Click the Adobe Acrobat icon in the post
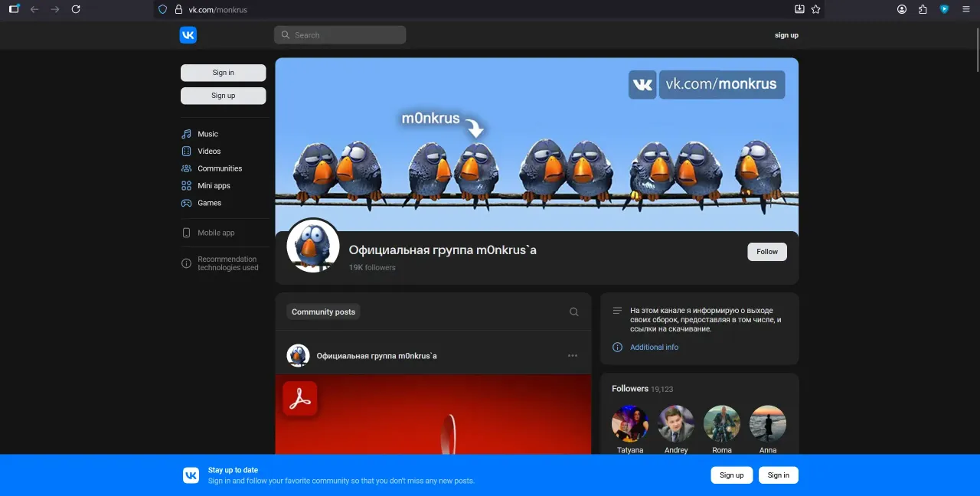The width and height of the screenshot is (980, 496). (x=300, y=399)
